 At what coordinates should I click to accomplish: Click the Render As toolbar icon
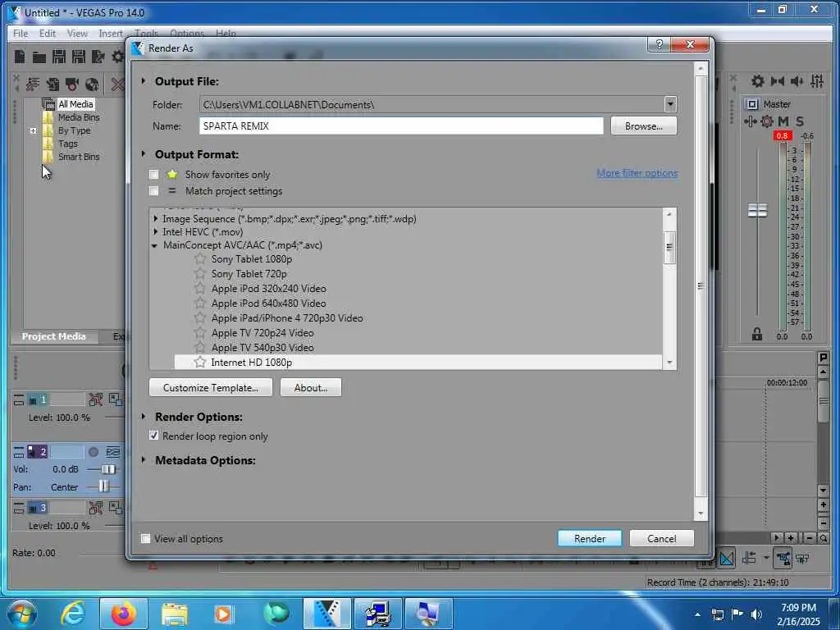[x=98, y=57]
